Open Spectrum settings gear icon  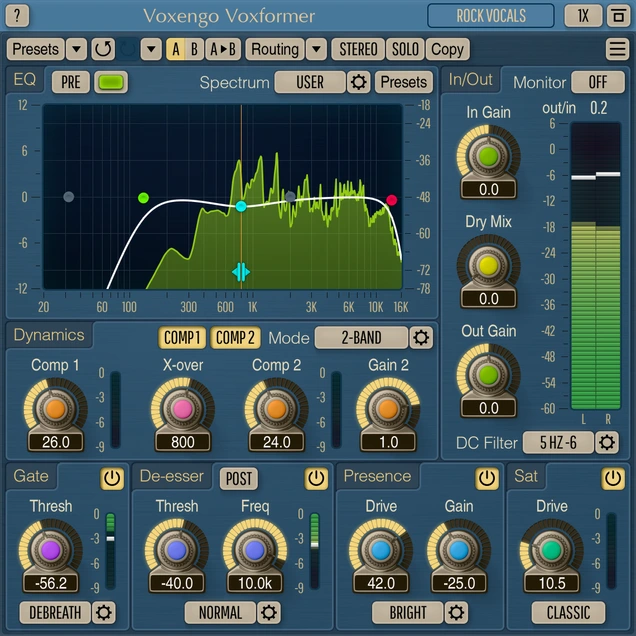click(359, 82)
